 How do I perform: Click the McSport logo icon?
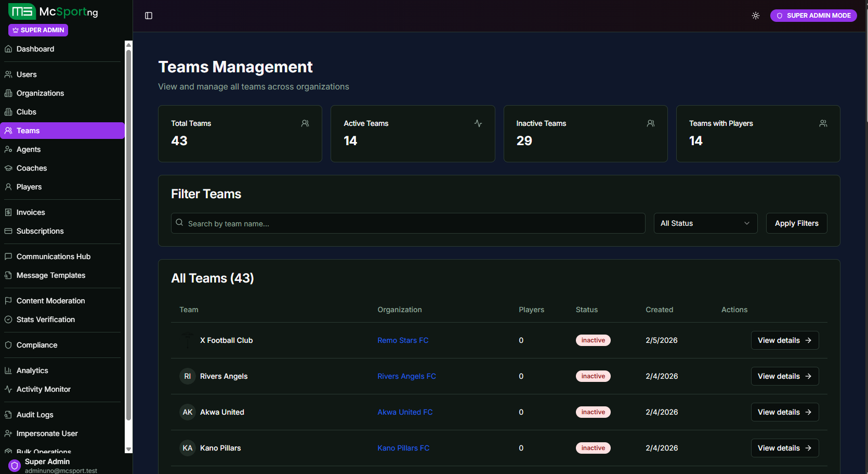[22, 11]
